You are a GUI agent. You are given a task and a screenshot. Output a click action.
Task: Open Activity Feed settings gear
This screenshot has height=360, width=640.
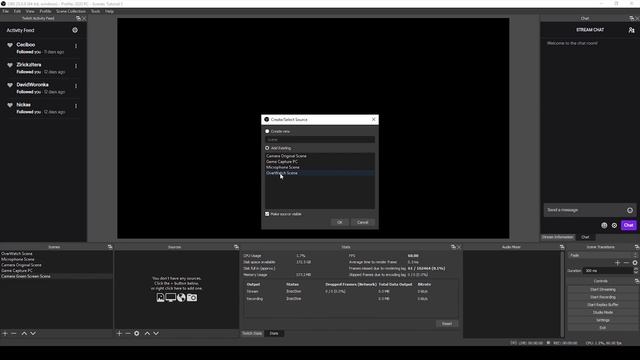pos(75,30)
